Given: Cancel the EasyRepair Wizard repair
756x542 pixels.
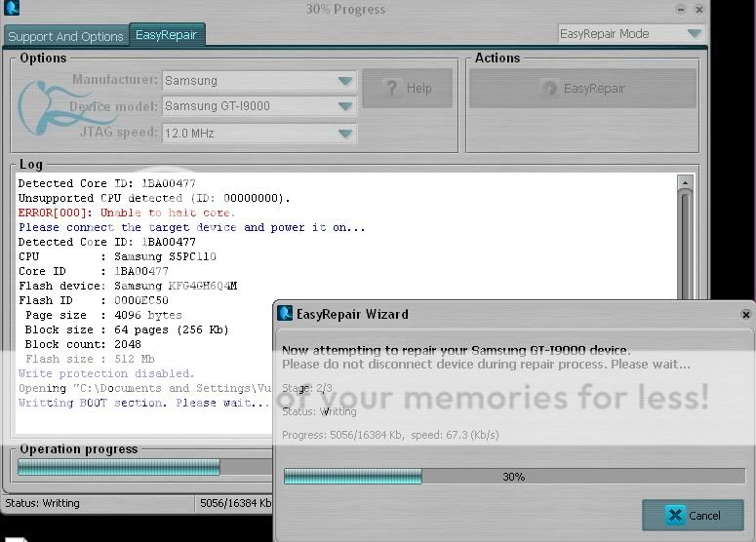Looking at the screenshot, I should click(x=693, y=516).
